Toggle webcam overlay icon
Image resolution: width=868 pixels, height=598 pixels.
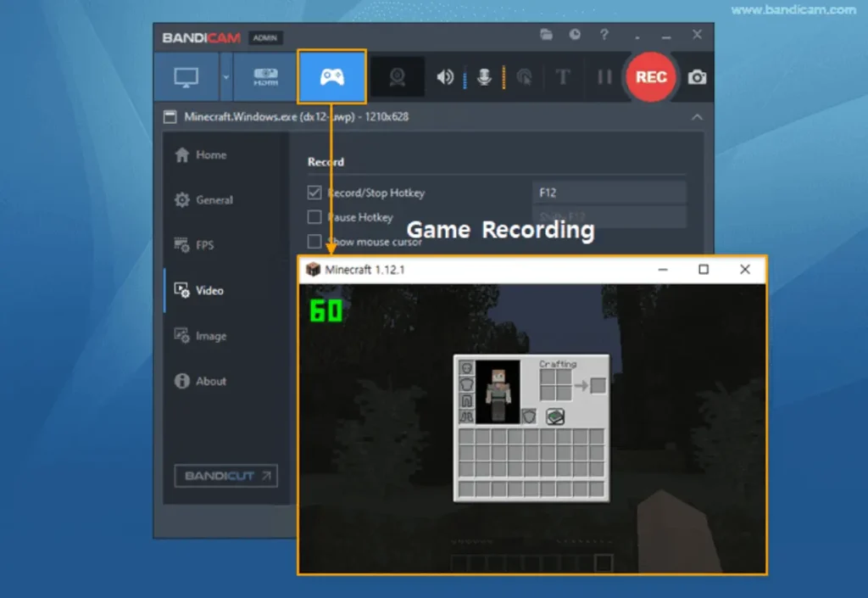point(397,77)
